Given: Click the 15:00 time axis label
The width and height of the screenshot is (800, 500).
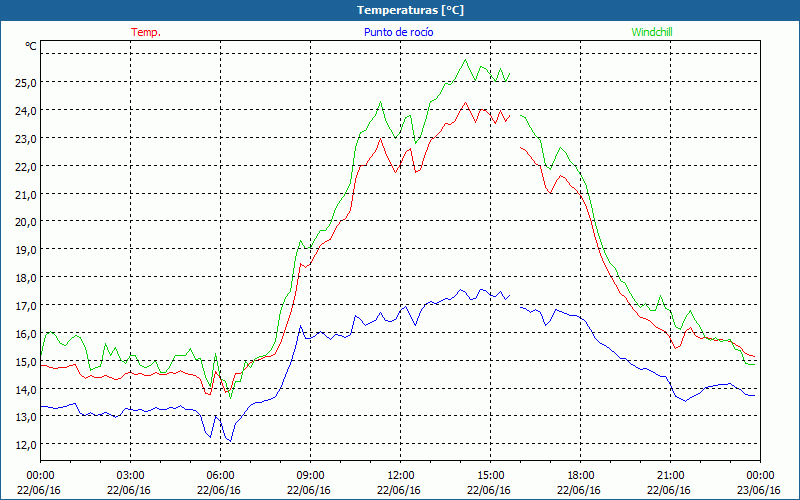Looking at the screenshot, I should (x=489, y=476).
